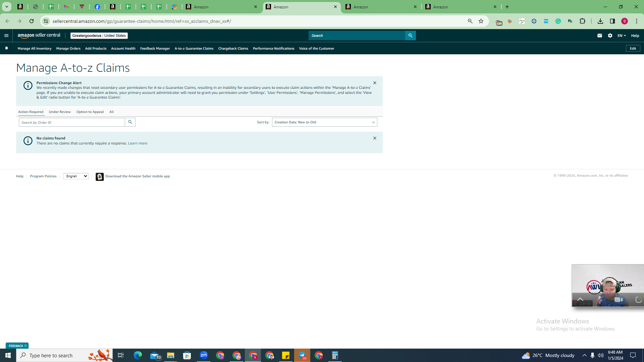The image size is (644, 362).
Task: Switch to the Action Required tab
Action: 31,112
